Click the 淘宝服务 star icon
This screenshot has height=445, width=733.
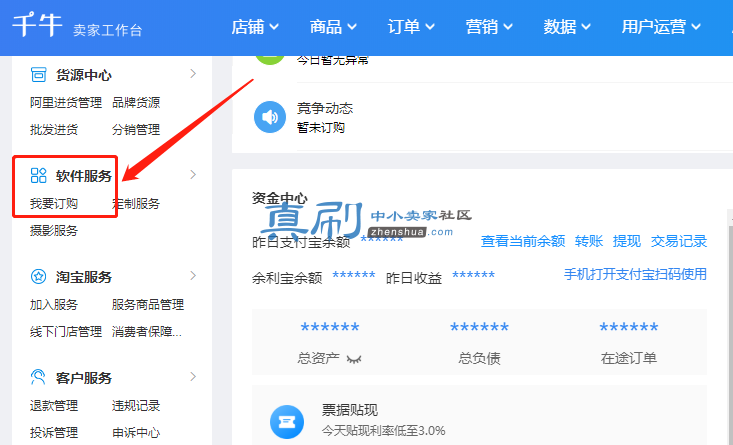[x=38, y=276]
